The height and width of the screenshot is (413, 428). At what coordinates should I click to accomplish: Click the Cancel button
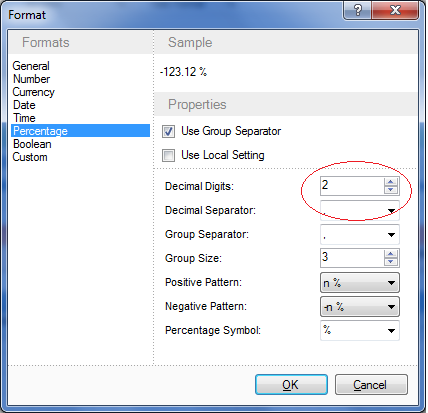point(371,385)
